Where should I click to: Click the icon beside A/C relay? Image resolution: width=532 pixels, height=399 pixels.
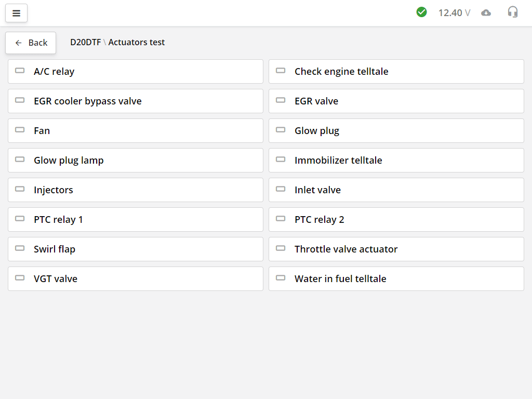coord(20,71)
